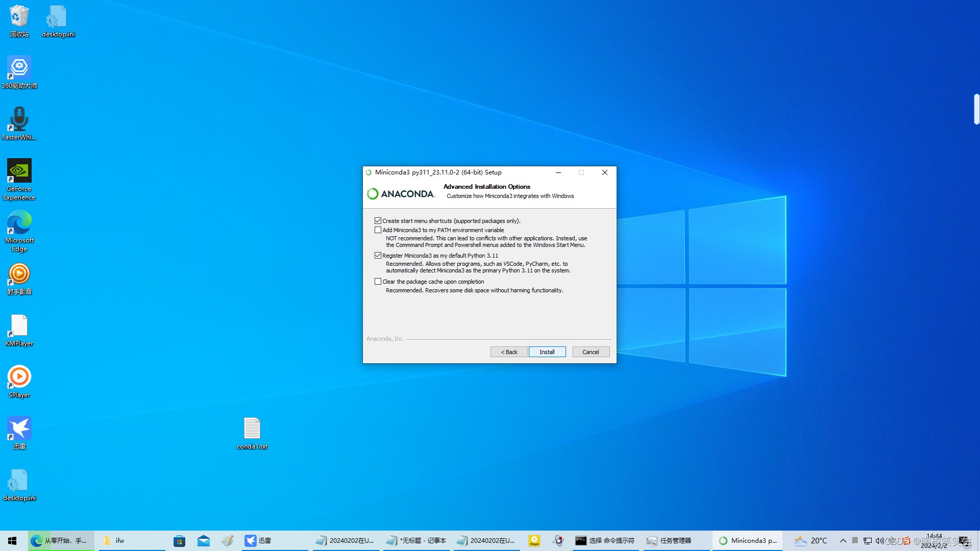Select Microsoft Edge desktop shortcut
The height and width of the screenshot is (551, 980).
click(x=19, y=231)
